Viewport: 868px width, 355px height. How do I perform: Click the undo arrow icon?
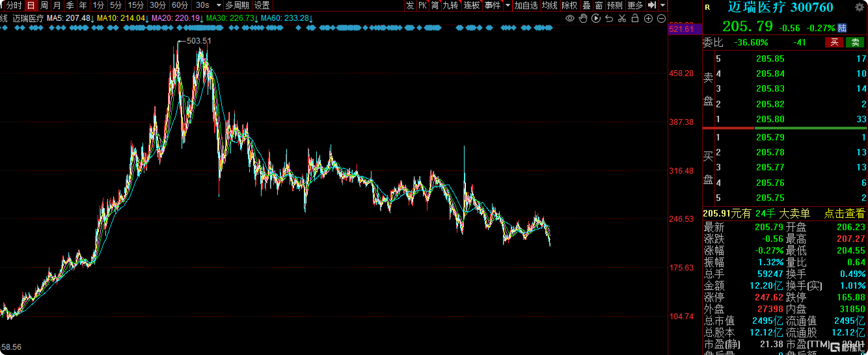pos(609,19)
